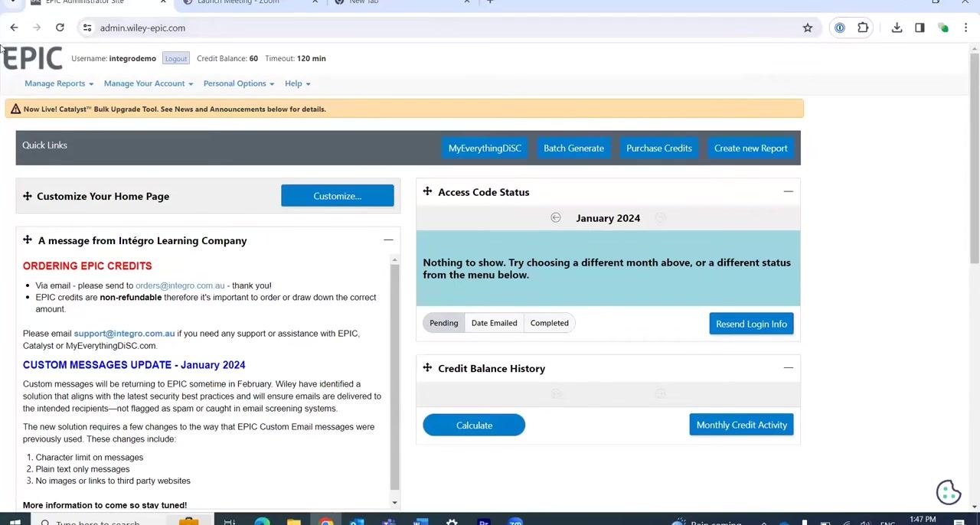Click the CUSTOM MESSAGES UPDATE - January 2024 heading

click(134, 365)
